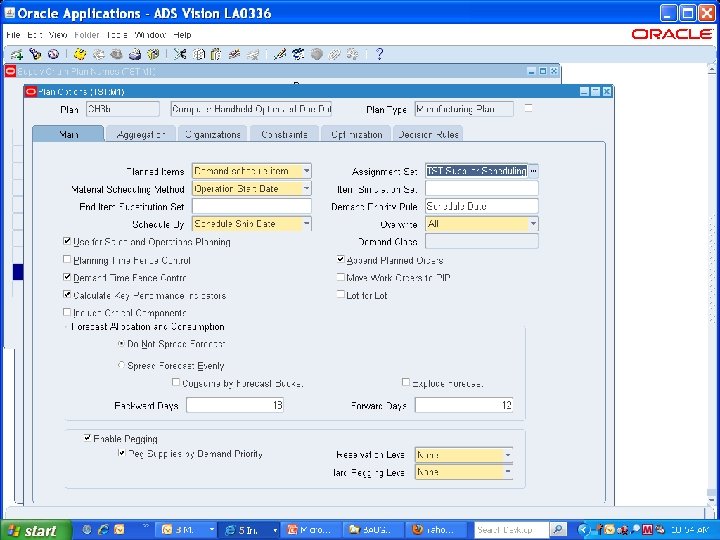
Task: Click the red M tray icon
Action: tap(647, 530)
